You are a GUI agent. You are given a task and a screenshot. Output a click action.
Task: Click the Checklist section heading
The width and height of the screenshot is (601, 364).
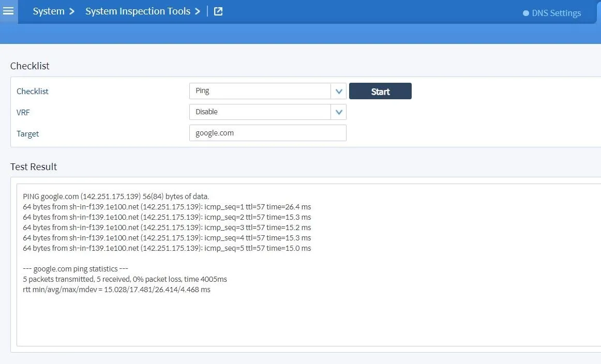[x=29, y=66]
